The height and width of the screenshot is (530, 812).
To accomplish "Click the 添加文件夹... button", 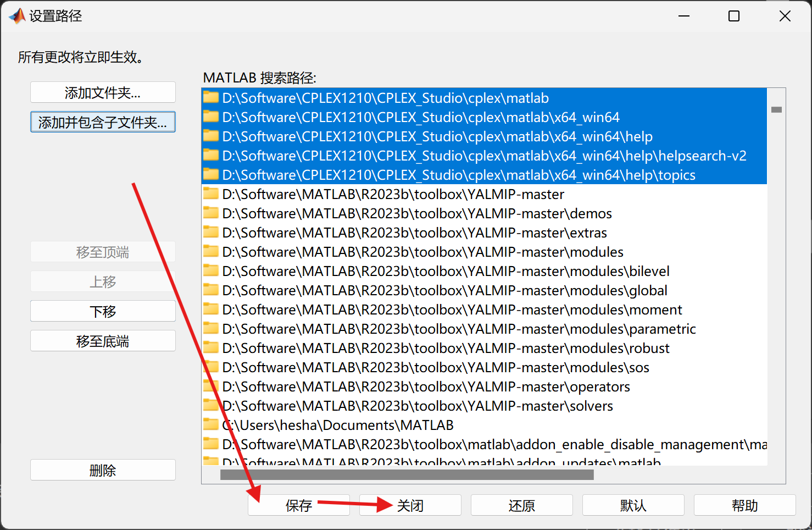I will pos(103,92).
